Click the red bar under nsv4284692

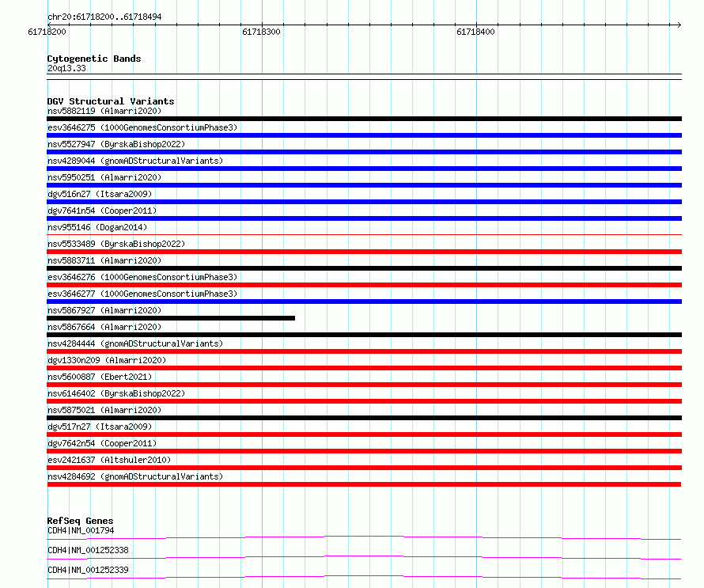pos(364,484)
